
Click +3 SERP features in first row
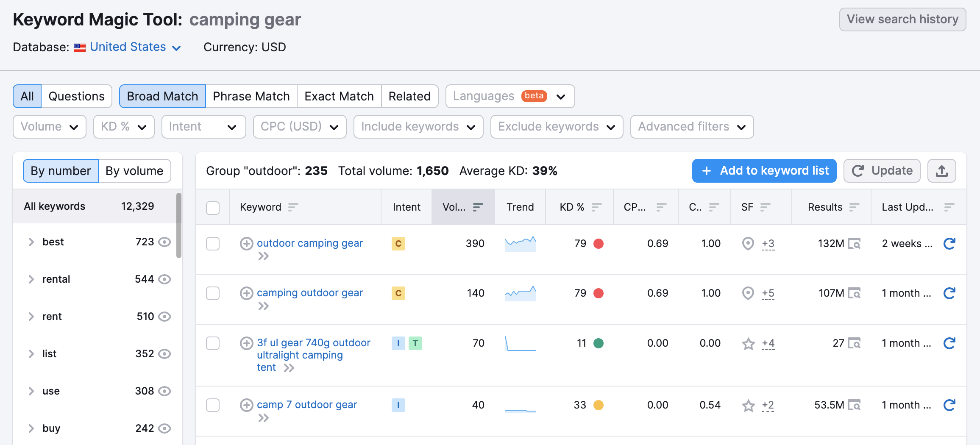pyautogui.click(x=768, y=244)
